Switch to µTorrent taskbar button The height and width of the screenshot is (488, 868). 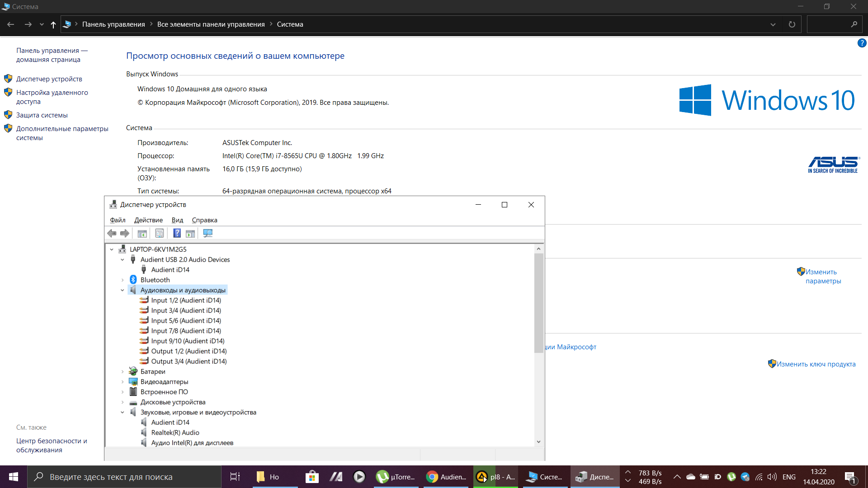tap(396, 477)
